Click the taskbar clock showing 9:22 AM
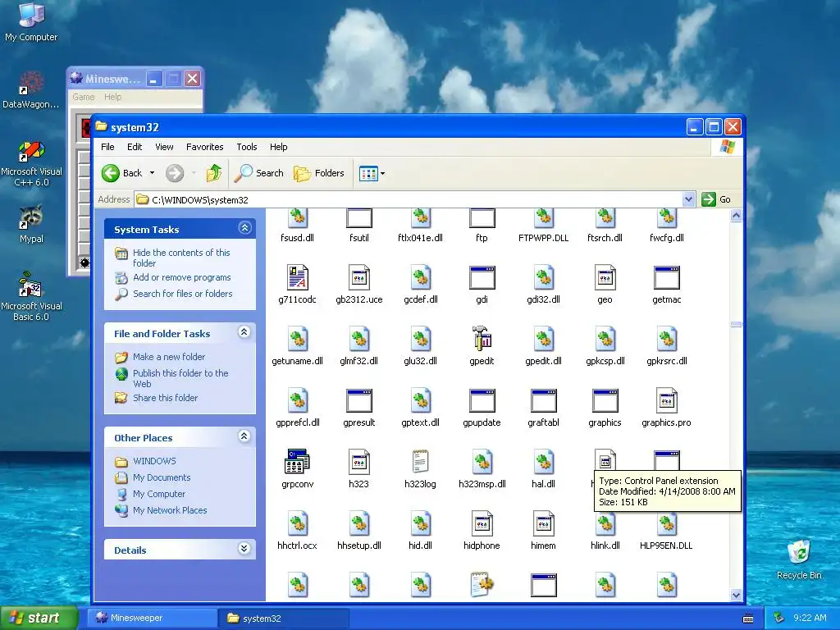The width and height of the screenshot is (840, 630). pos(810,618)
